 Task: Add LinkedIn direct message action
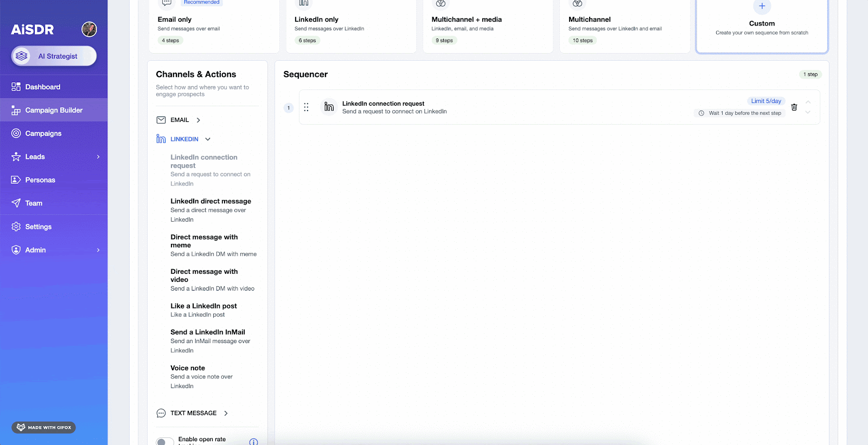[x=210, y=210]
